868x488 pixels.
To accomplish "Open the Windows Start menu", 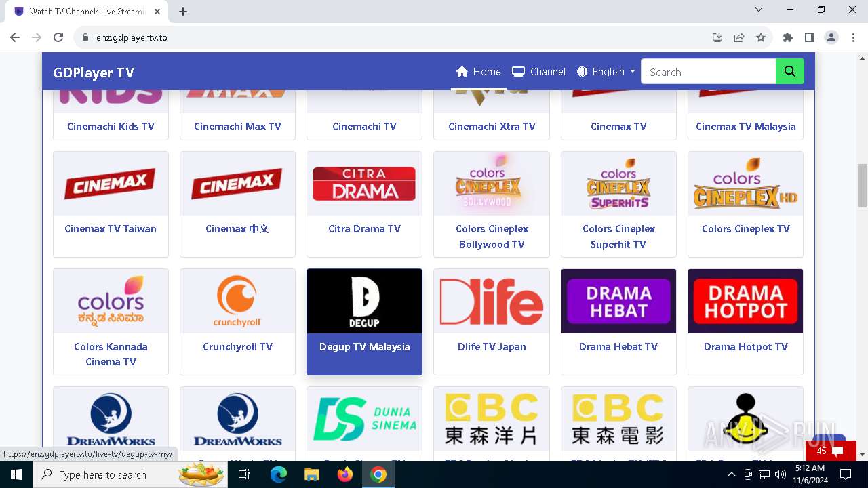I will click(16, 474).
